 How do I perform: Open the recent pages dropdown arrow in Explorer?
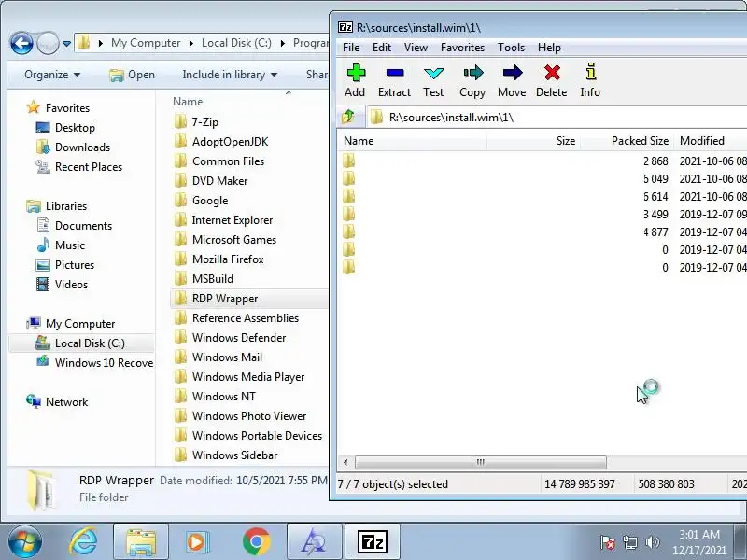(x=66, y=44)
